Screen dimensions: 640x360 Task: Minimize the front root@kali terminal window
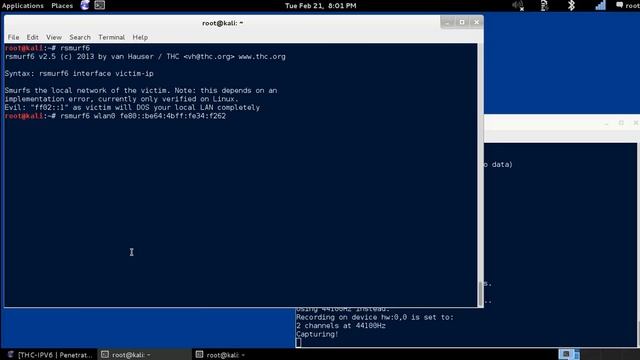coord(447,22)
